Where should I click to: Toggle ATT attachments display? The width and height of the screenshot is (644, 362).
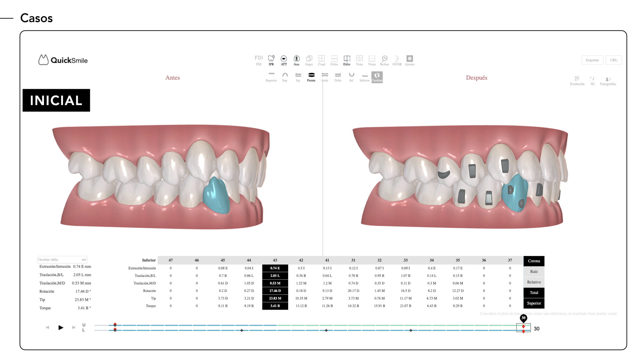284,60
